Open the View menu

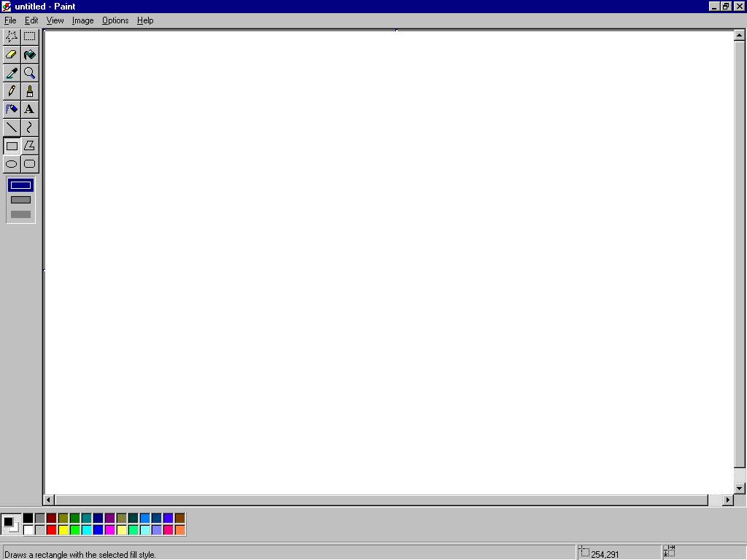click(x=55, y=20)
